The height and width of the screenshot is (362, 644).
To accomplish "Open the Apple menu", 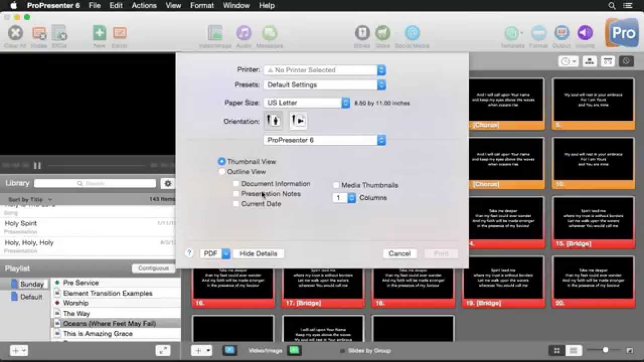I will pos(14,6).
